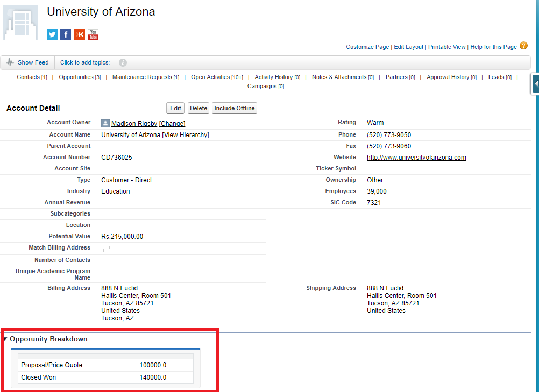Click the University of Arizona page title
This screenshot has height=392, width=539.
(x=101, y=12)
